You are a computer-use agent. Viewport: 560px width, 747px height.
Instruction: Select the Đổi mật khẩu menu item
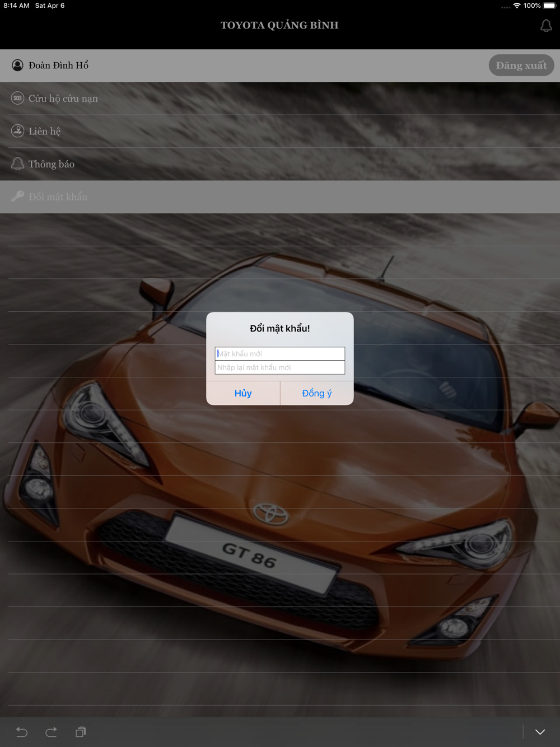pyautogui.click(x=280, y=197)
